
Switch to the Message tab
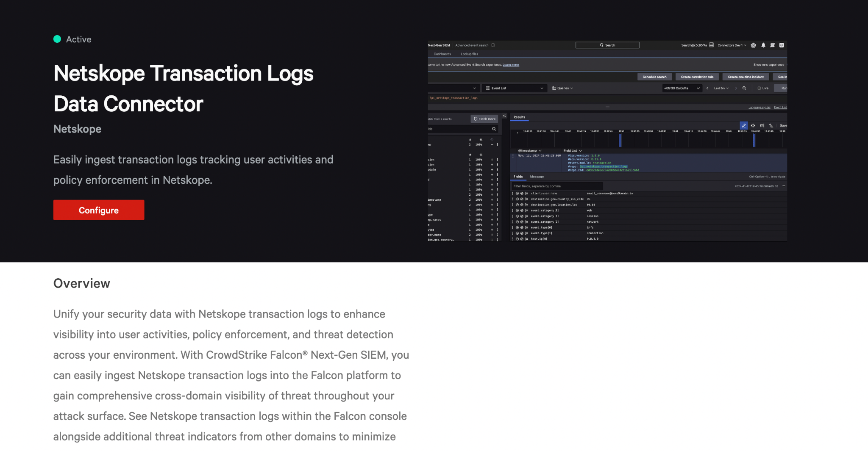pyautogui.click(x=537, y=177)
